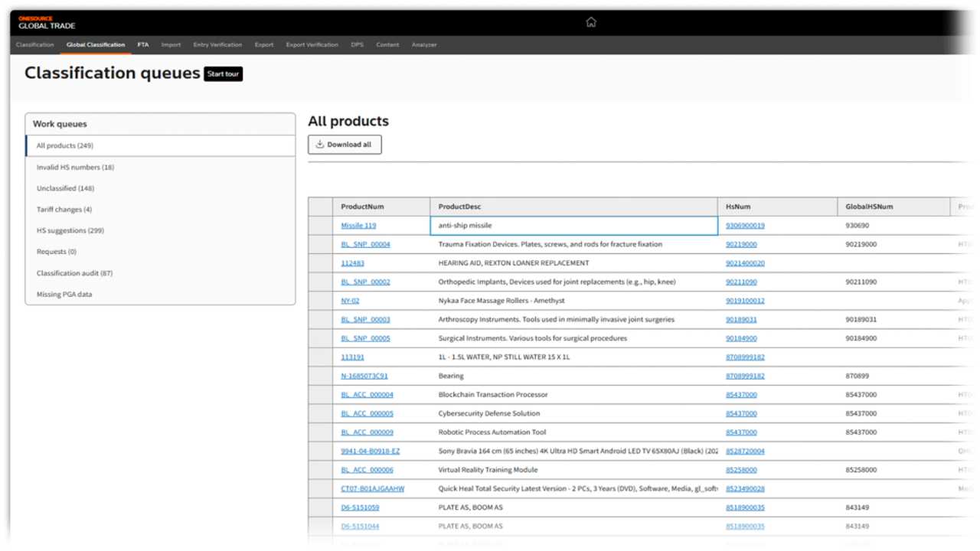
Task: Select the Tariff changes queue
Action: point(64,210)
